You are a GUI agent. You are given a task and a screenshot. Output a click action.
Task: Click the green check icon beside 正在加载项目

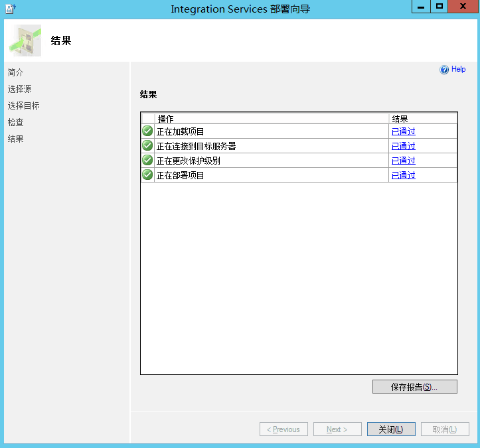[x=147, y=131]
